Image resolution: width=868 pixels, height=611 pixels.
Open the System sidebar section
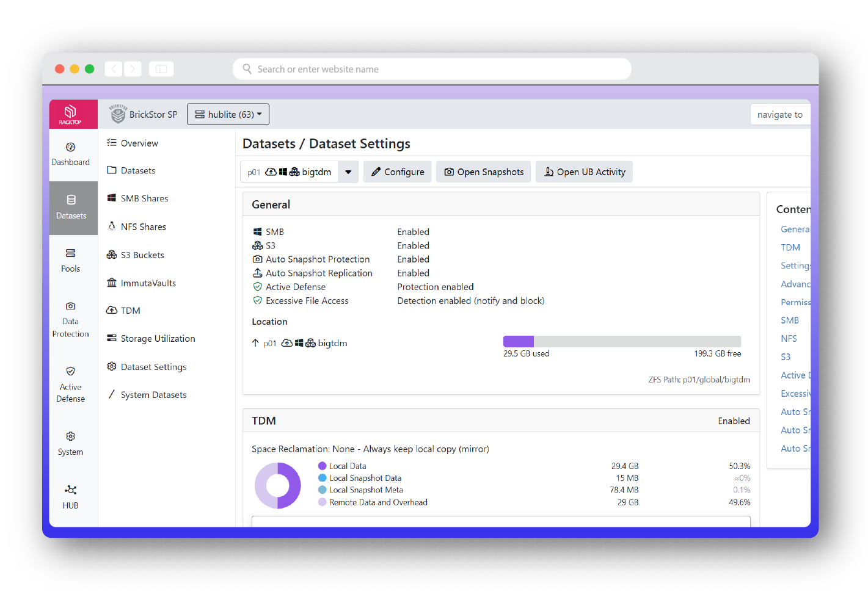tap(71, 444)
